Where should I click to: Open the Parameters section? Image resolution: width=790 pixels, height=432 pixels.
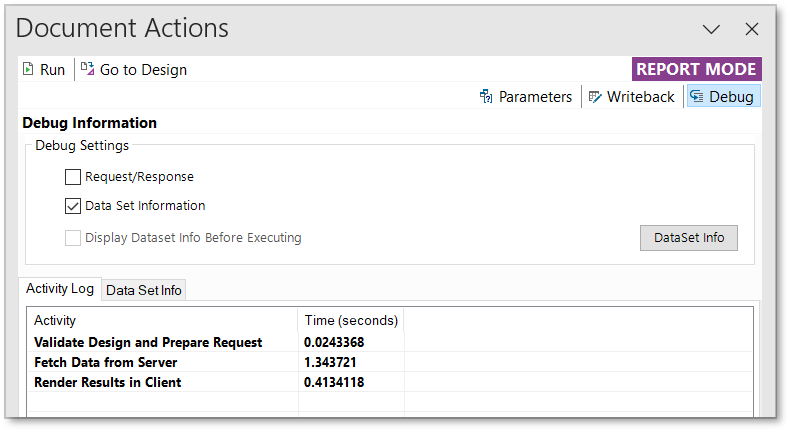[x=526, y=97]
